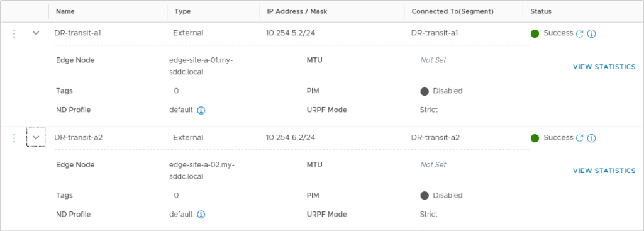This screenshot has width=644, height=231.
Task: Sort by the Name column header
Action: pos(65,11)
